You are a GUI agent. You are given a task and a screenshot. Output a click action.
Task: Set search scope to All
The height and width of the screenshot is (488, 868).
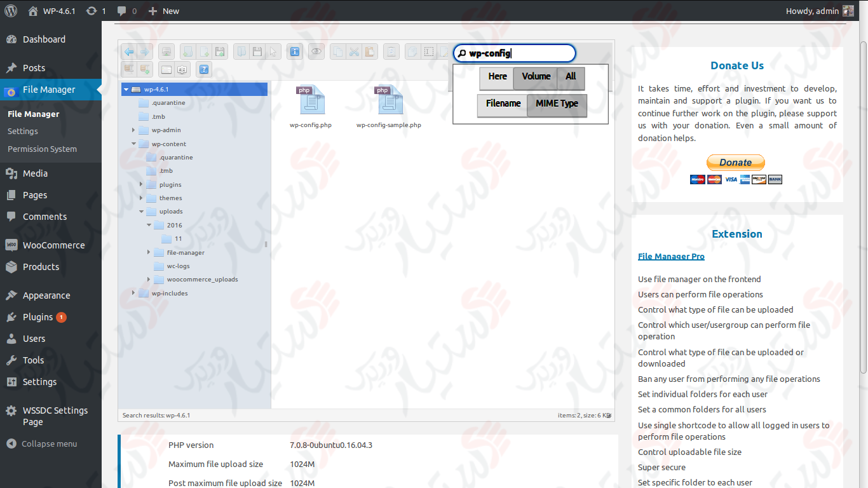pyautogui.click(x=570, y=77)
